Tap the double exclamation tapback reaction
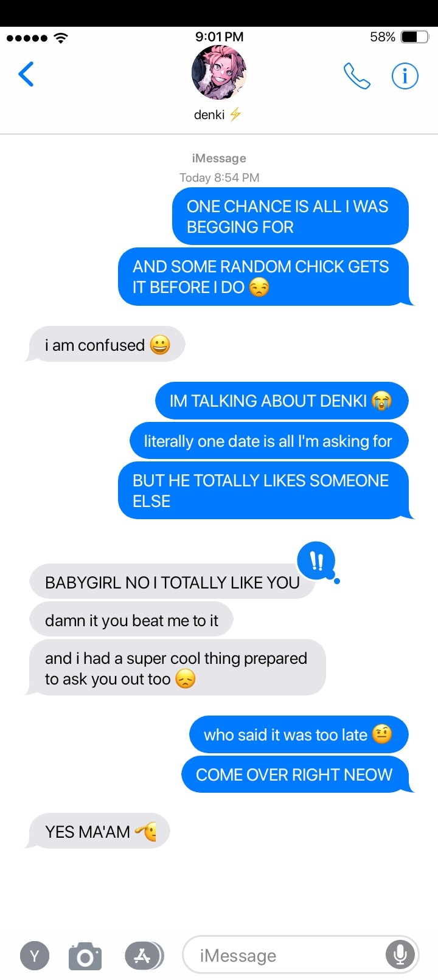This screenshot has width=438, height=980. (x=316, y=561)
